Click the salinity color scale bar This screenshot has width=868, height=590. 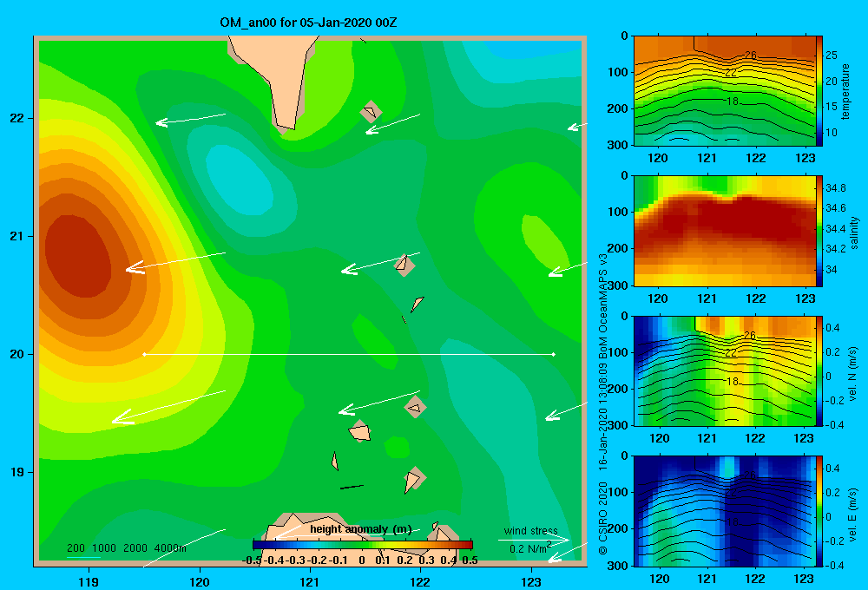point(819,231)
